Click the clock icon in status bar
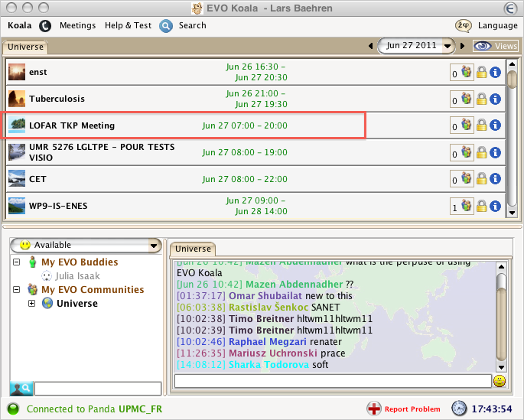Image resolution: width=524 pixels, height=420 pixels. point(459,409)
